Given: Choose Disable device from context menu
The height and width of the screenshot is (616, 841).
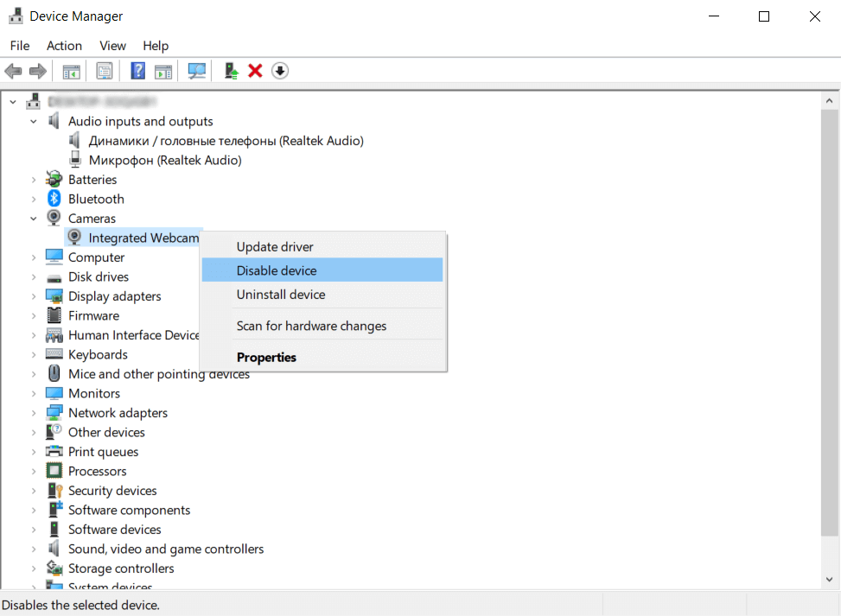Looking at the screenshot, I should click(322, 270).
